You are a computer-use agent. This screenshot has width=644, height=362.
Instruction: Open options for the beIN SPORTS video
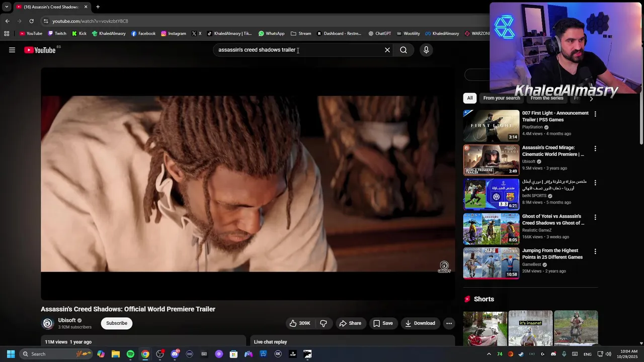(x=595, y=183)
